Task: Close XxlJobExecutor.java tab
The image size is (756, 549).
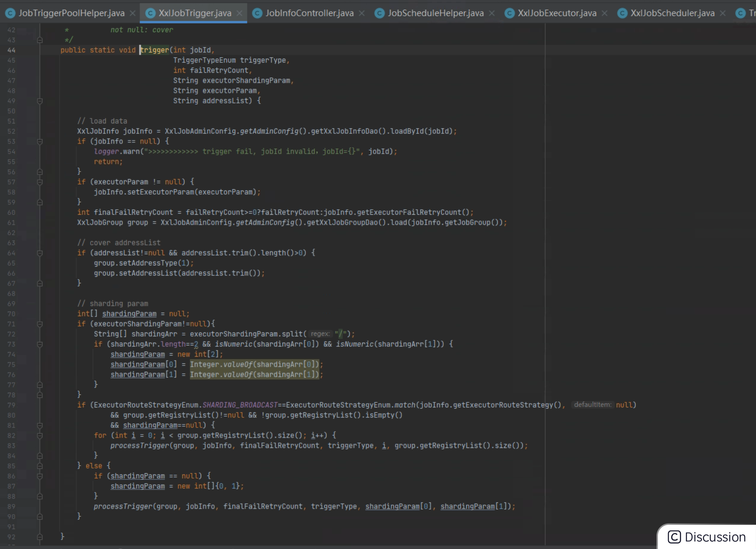Action: click(604, 13)
